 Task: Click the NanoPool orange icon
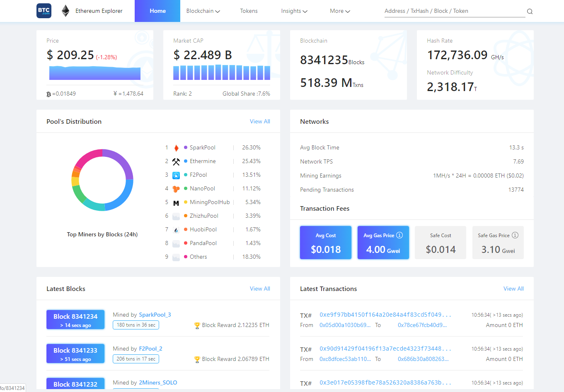(x=176, y=189)
